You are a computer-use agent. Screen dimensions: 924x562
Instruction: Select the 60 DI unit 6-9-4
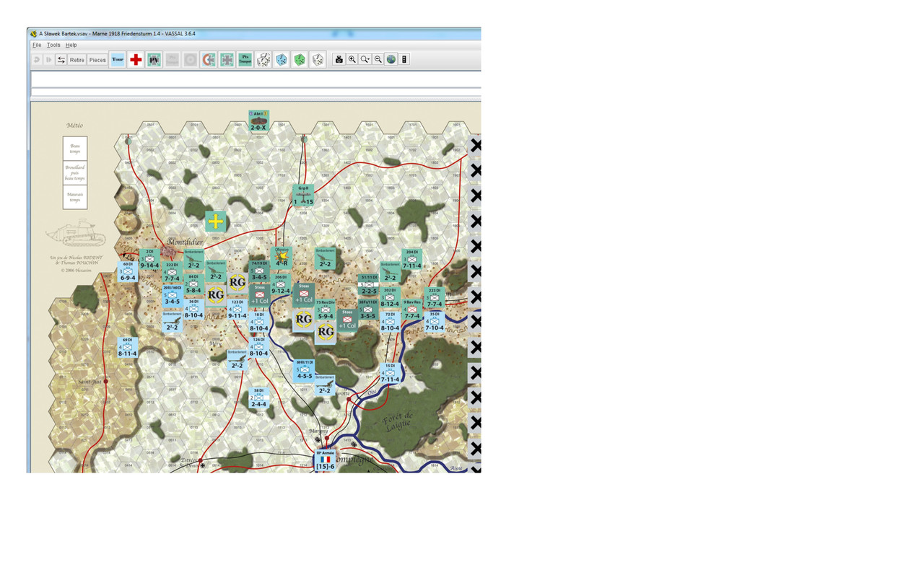tap(128, 271)
